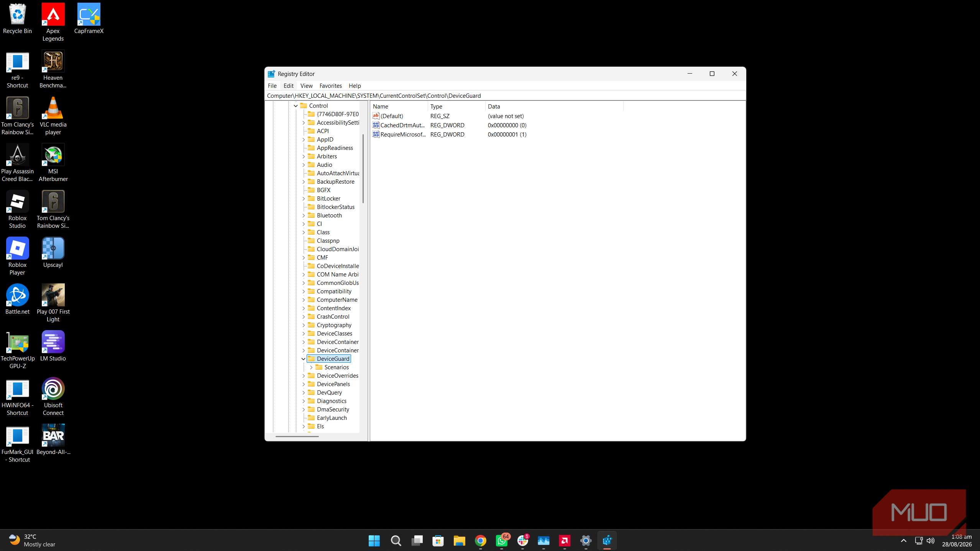Open the File menu
980x551 pixels.
click(272, 86)
